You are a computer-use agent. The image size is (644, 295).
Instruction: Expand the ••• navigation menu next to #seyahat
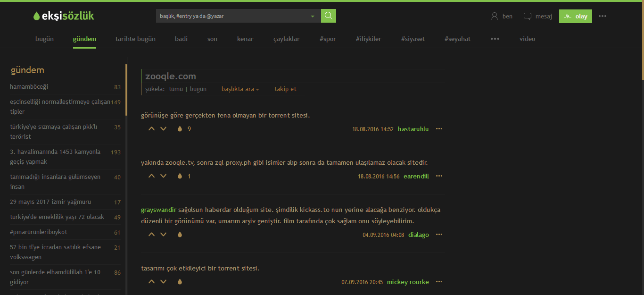tap(495, 39)
